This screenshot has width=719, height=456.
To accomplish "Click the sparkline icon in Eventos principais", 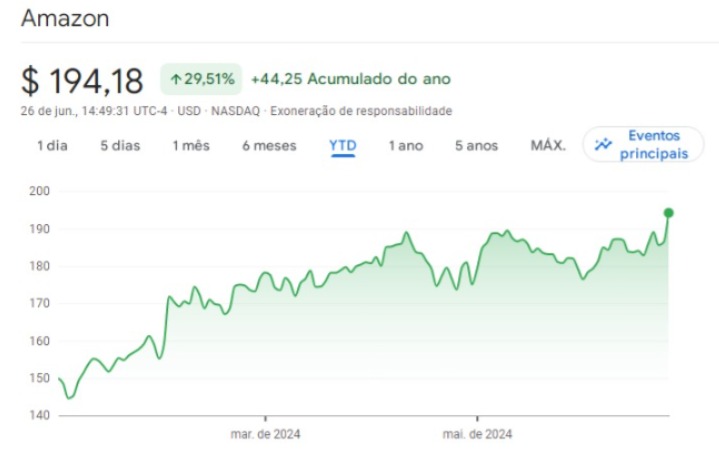I will [603, 145].
